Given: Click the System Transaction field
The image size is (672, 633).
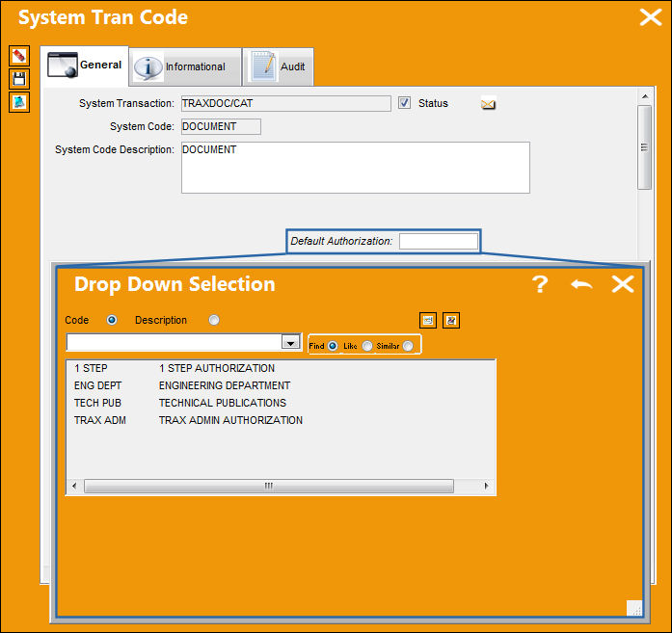Looking at the screenshot, I should tap(285, 103).
